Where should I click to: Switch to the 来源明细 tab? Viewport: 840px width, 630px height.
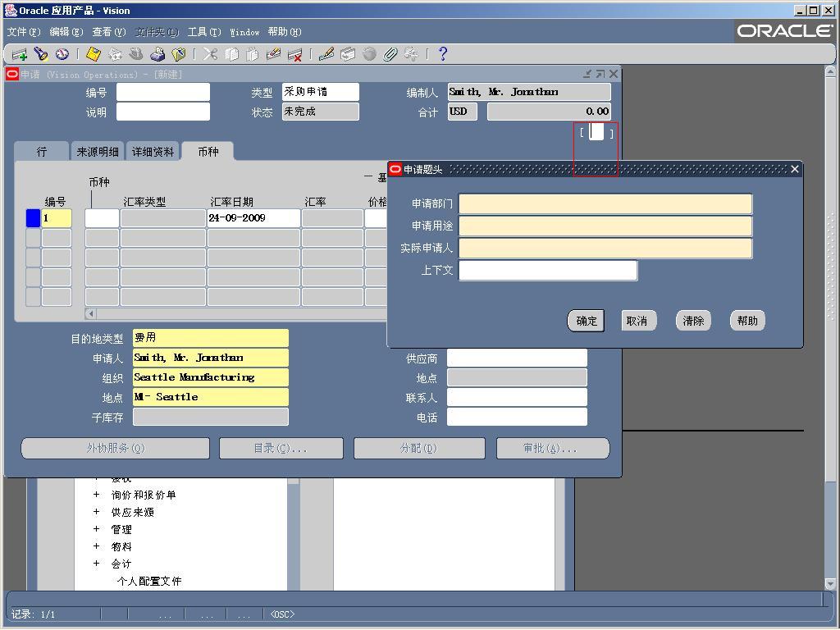click(98, 152)
